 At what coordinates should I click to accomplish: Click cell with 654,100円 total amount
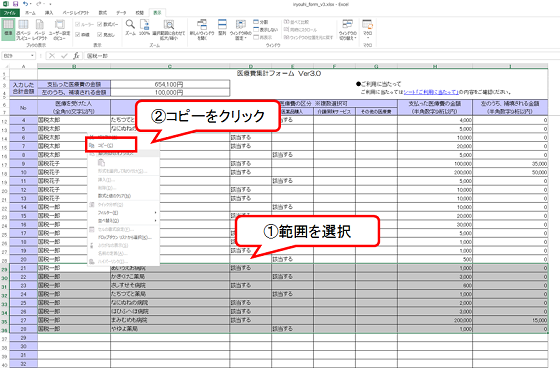[x=170, y=84]
